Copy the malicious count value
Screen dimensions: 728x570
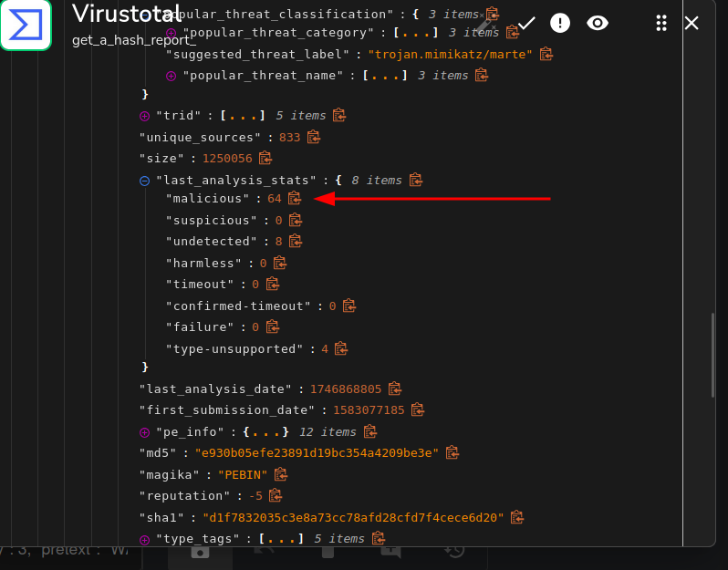[x=295, y=199]
